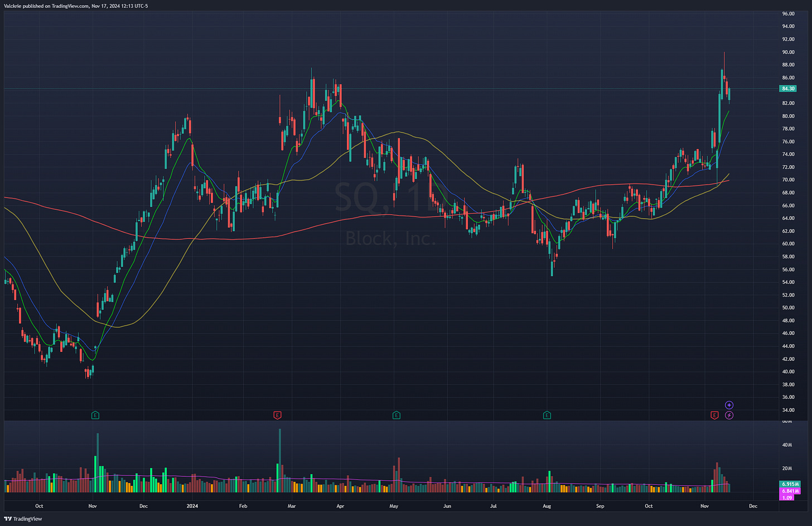Click the 60.00 price axis label
Screen dimensions: 812x526
(788, 244)
